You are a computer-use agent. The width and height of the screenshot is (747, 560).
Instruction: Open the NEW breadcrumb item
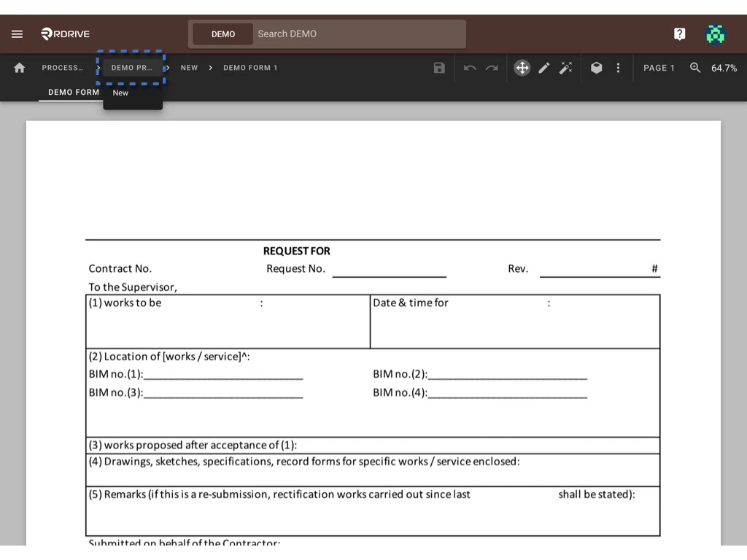tap(189, 68)
